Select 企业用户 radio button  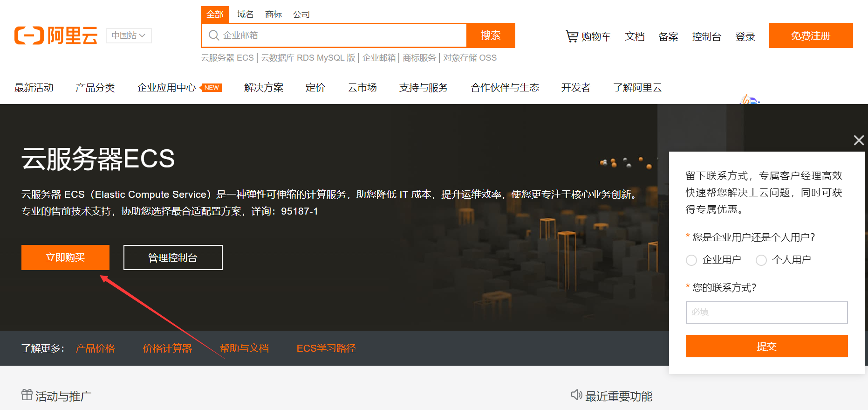tap(691, 260)
